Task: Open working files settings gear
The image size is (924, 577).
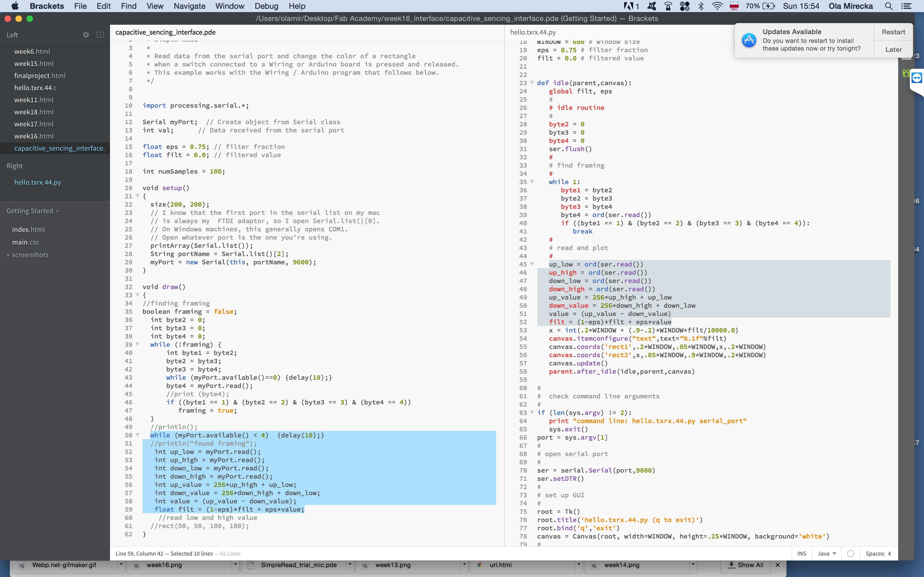Action: tap(86, 35)
